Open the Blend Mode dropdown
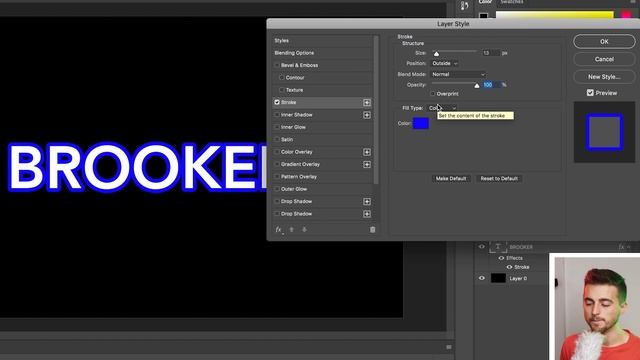Viewport: 640px width, 360px height. click(458, 74)
